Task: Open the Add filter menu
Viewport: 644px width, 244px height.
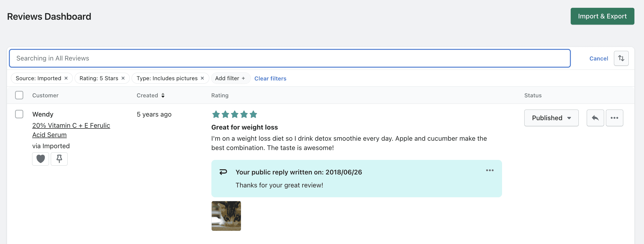Action: point(230,78)
